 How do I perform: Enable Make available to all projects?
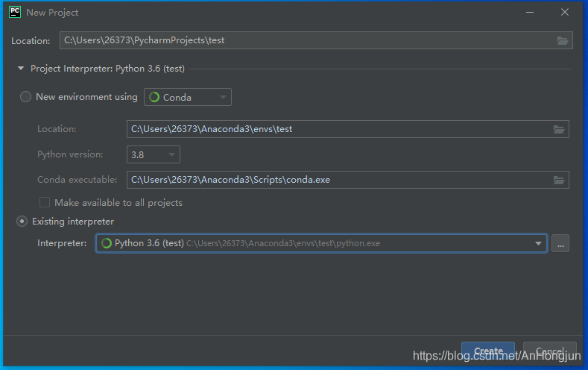[x=45, y=203]
